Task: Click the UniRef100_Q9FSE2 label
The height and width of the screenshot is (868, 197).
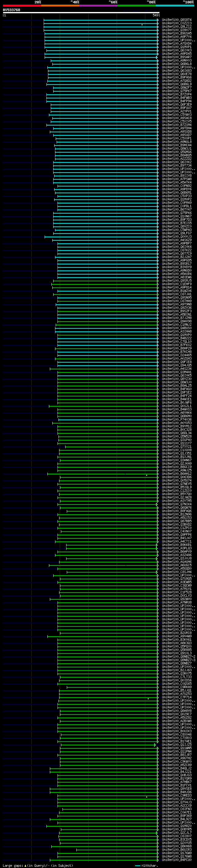Action: (176, 392)
